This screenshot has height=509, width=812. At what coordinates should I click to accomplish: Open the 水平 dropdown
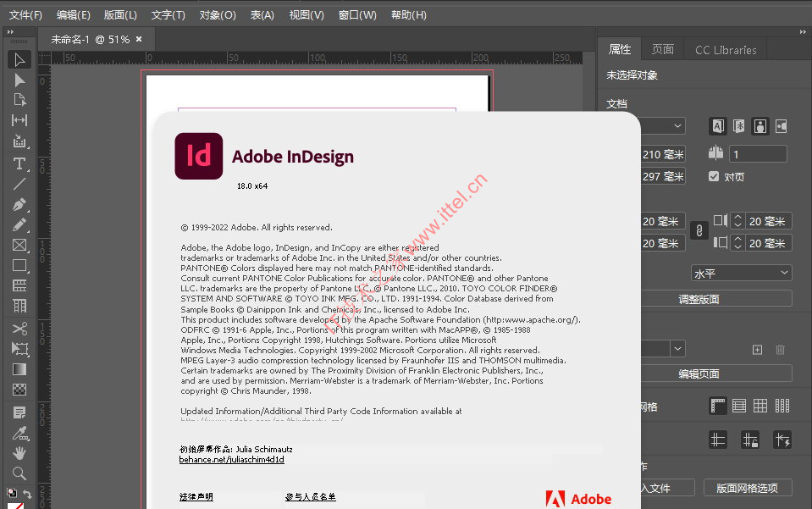741,273
